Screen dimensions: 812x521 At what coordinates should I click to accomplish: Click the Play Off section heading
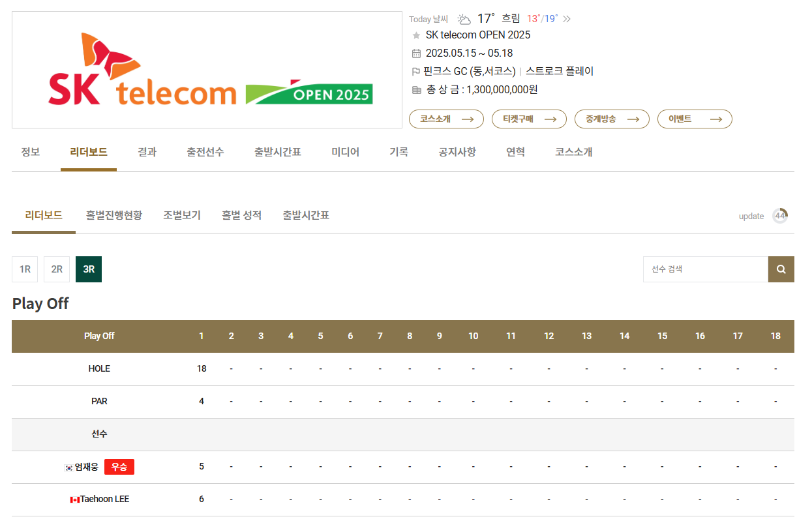point(40,304)
